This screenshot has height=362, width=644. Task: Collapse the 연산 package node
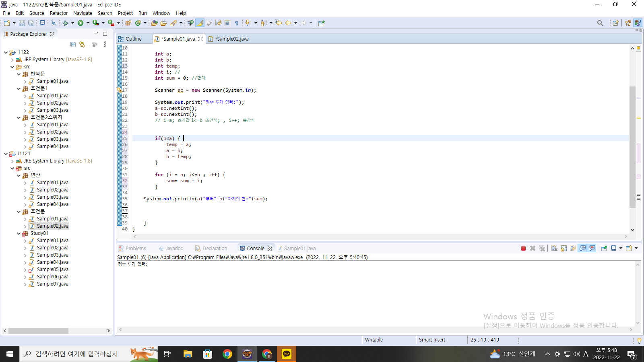(x=19, y=175)
